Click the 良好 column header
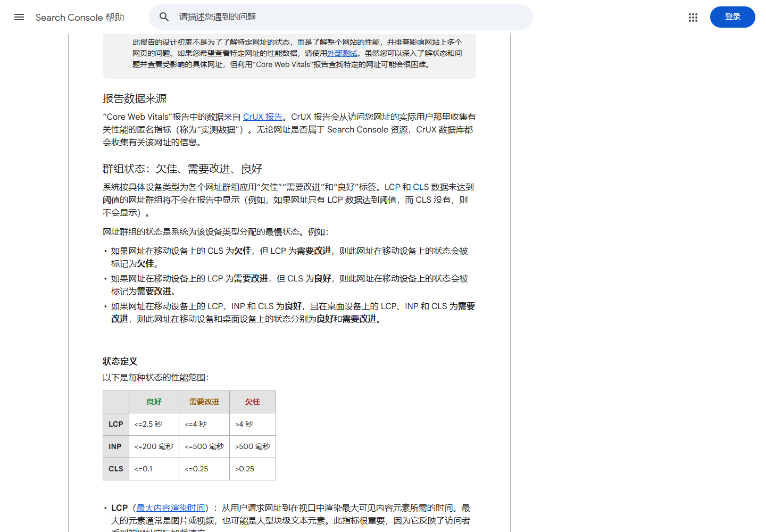This screenshot has height=532, width=766. click(x=154, y=402)
